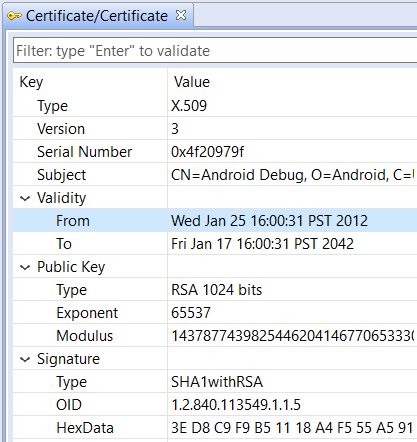Select the Serial Number row
The image size is (417, 442).
215,152
